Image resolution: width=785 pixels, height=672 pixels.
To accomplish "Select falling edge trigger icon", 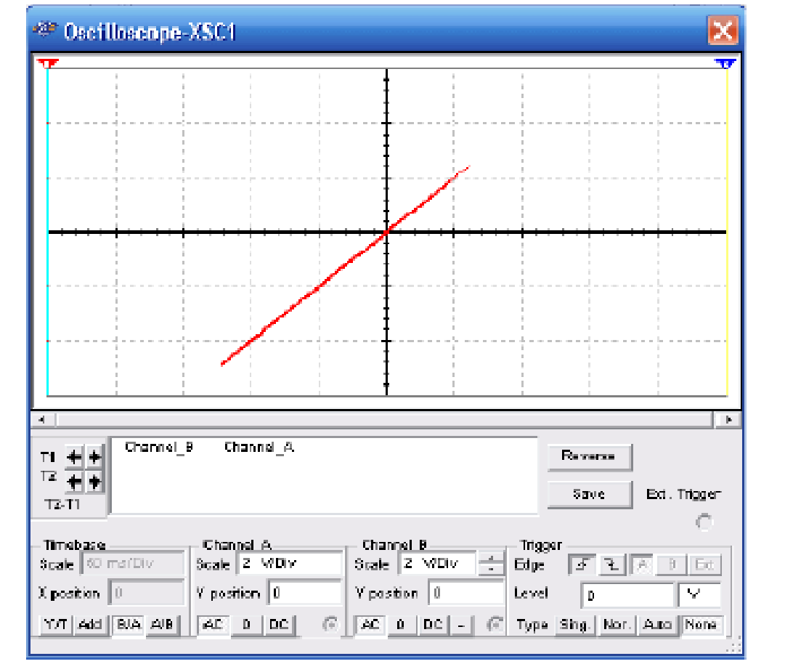I will coord(612,564).
